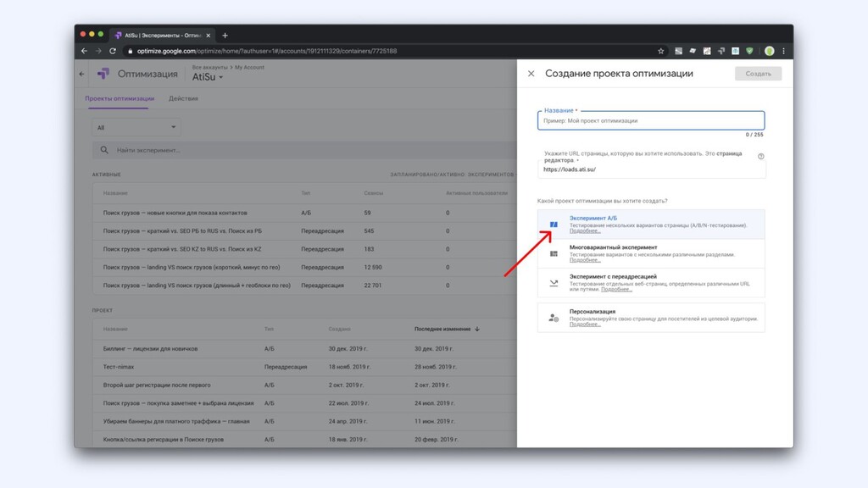Click the green shield extension icon
The width and height of the screenshot is (868, 488).
point(749,51)
